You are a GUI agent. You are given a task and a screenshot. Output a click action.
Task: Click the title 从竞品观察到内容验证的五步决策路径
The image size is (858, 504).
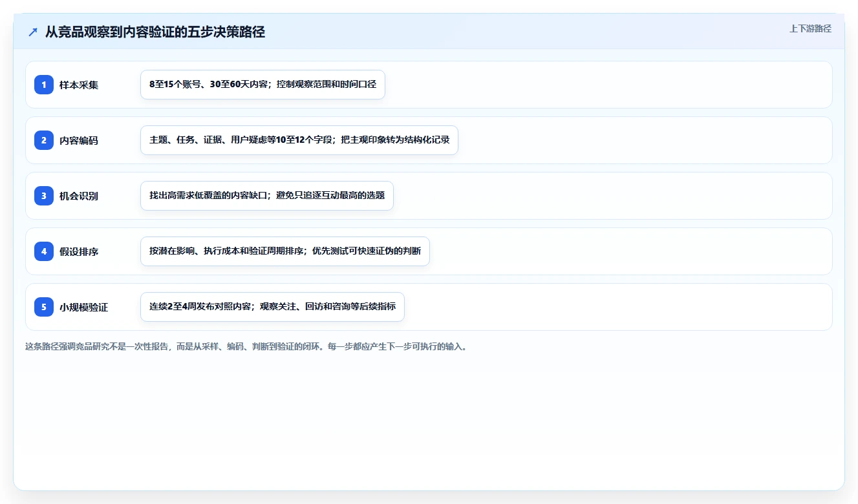(155, 32)
